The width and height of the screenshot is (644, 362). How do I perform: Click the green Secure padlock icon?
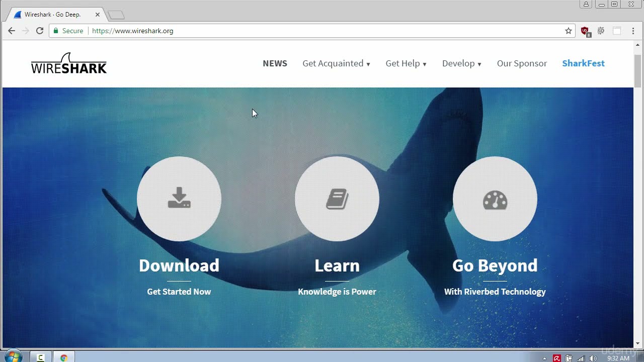tap(56, 31)
